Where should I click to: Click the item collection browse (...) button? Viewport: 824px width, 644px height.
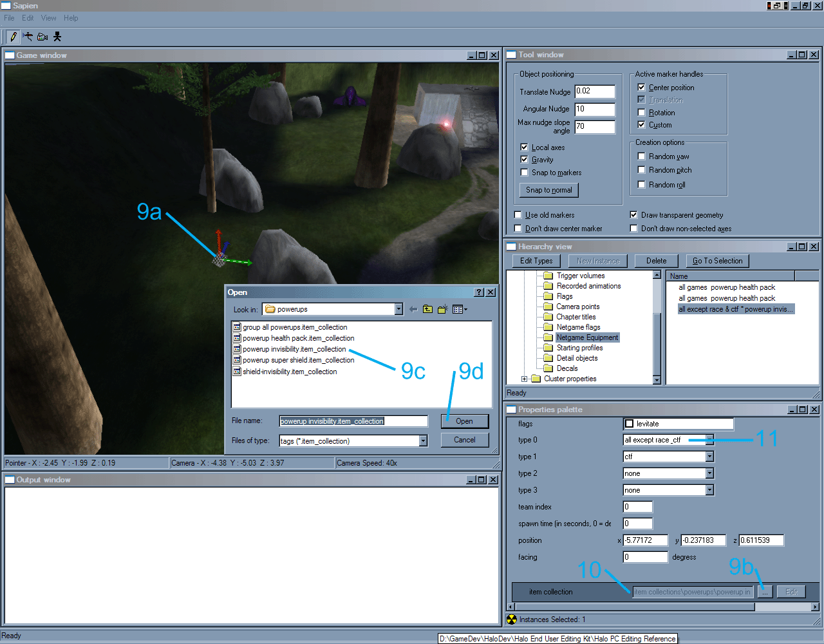point(764,592)
